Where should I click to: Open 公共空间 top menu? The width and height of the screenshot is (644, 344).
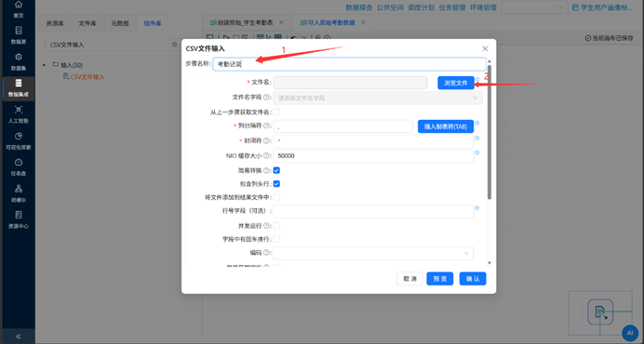click(x=390, y=7)
